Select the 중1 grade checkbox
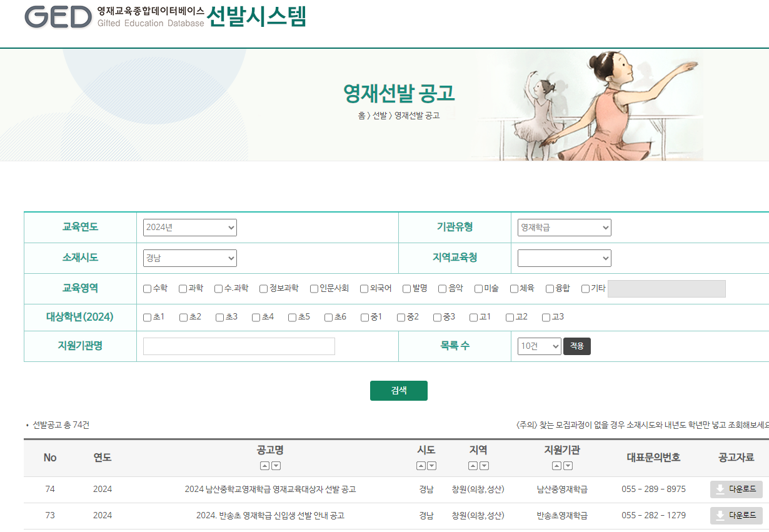 [x=364, y=318]
